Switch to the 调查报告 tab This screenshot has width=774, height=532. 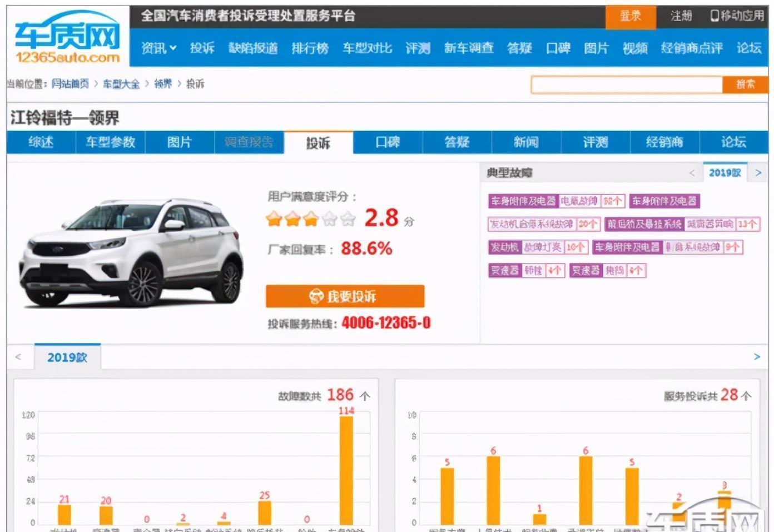point(249,142)
